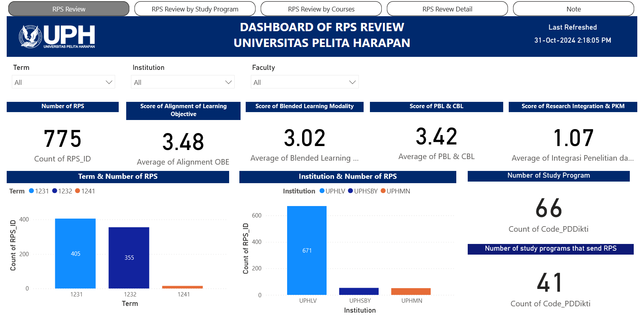Click the Term dropdown chevron arrow
The width and height of the screenshot is (644, 315).
tap(109, 82)
